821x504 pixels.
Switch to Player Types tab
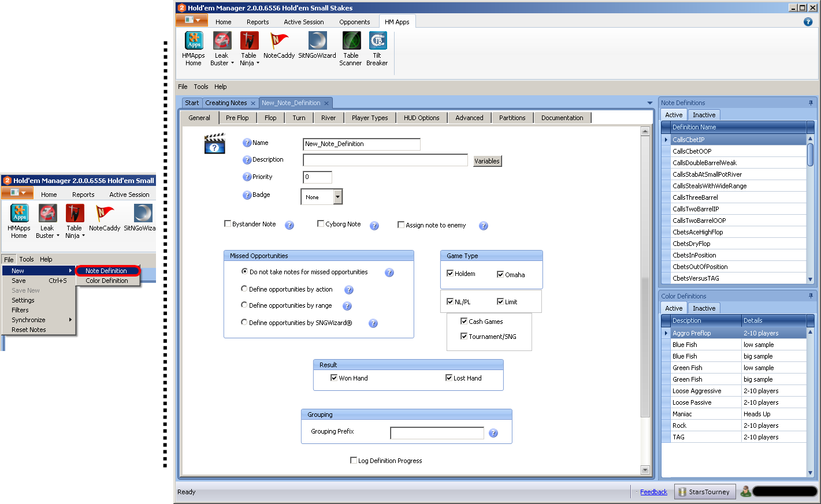(370, 118)
